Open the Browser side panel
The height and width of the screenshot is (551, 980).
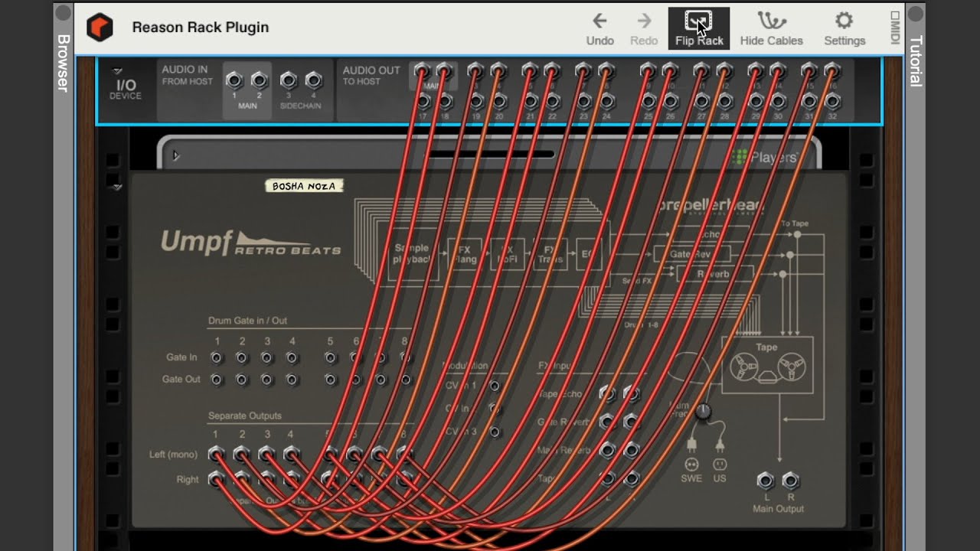point(63,63)
